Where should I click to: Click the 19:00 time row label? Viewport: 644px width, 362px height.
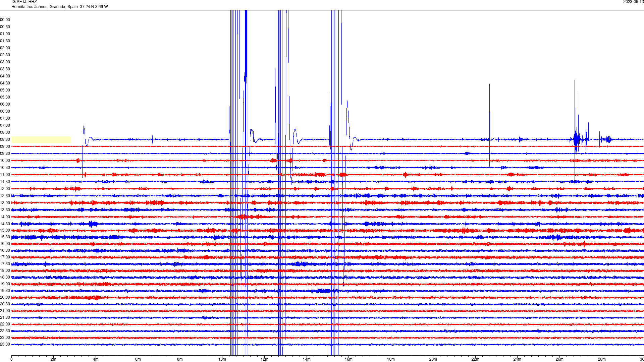5,284
